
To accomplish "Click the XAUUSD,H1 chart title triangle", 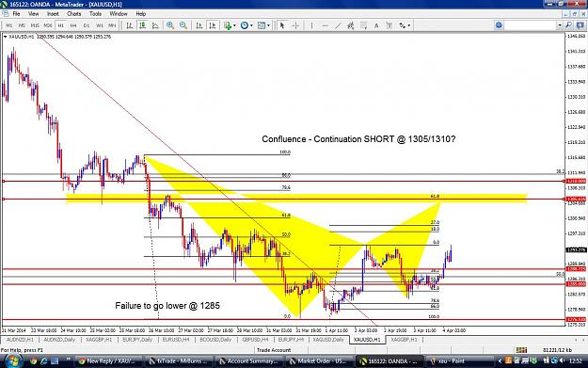I will pyautogui.click(x=6, y=37).
